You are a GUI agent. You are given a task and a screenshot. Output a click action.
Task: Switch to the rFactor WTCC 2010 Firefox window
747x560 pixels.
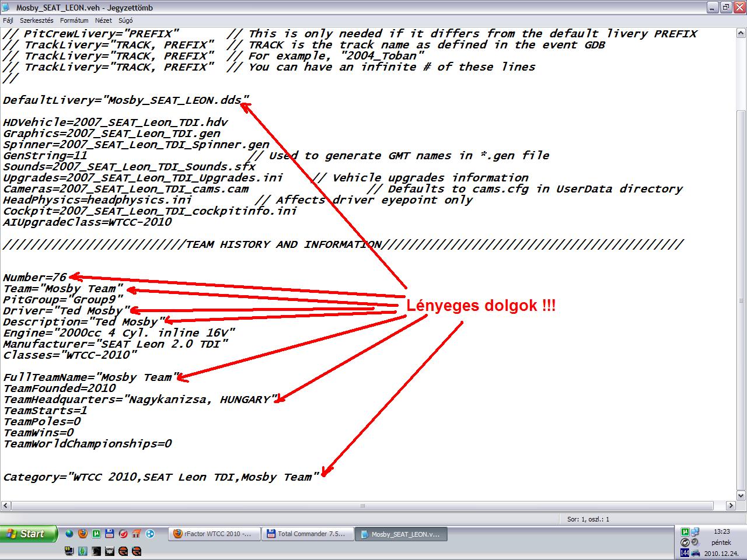point(215,534)
